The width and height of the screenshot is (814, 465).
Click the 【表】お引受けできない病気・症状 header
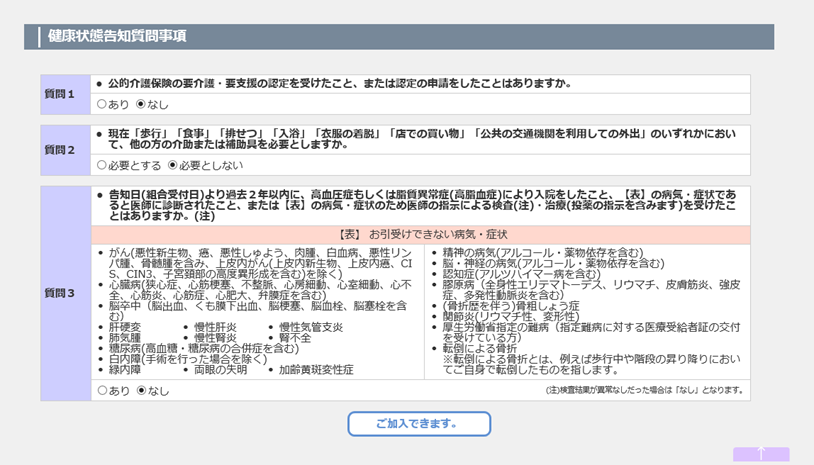tap(420, 233)
